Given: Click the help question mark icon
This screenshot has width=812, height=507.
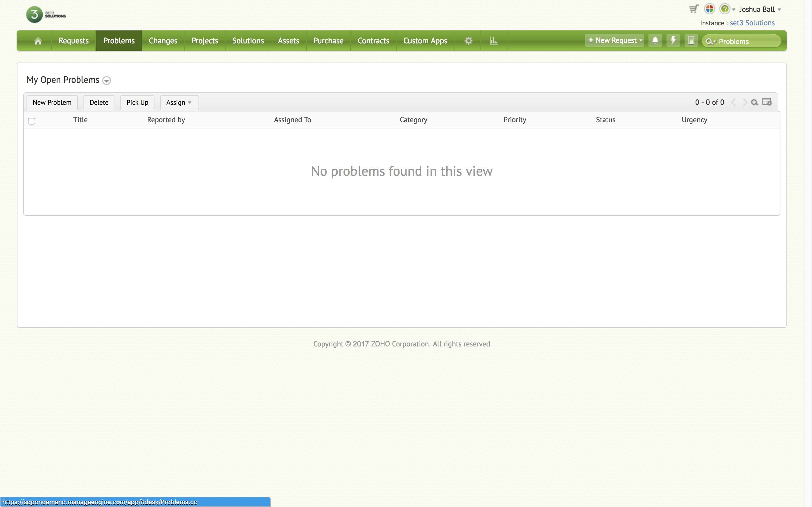Looking at the screenshot, I should [724, 9].
